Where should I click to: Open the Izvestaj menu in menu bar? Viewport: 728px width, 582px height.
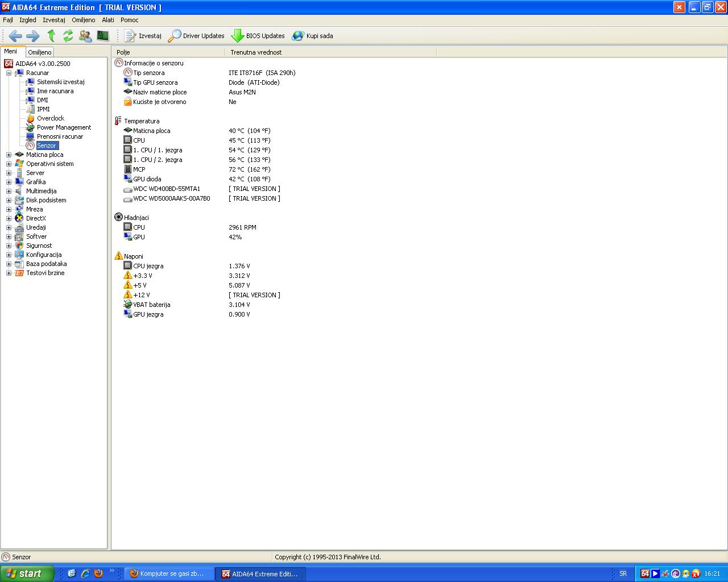[x=54, y=20]
